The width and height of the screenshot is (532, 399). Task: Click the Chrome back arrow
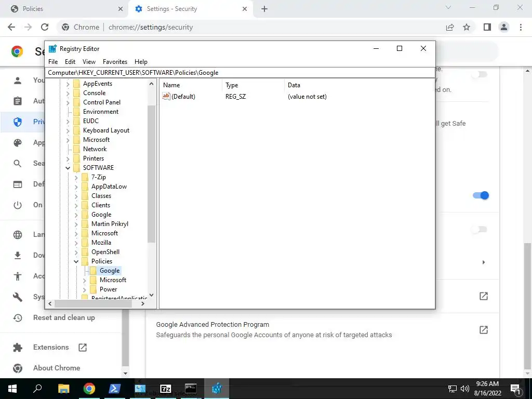pos(11,27)
